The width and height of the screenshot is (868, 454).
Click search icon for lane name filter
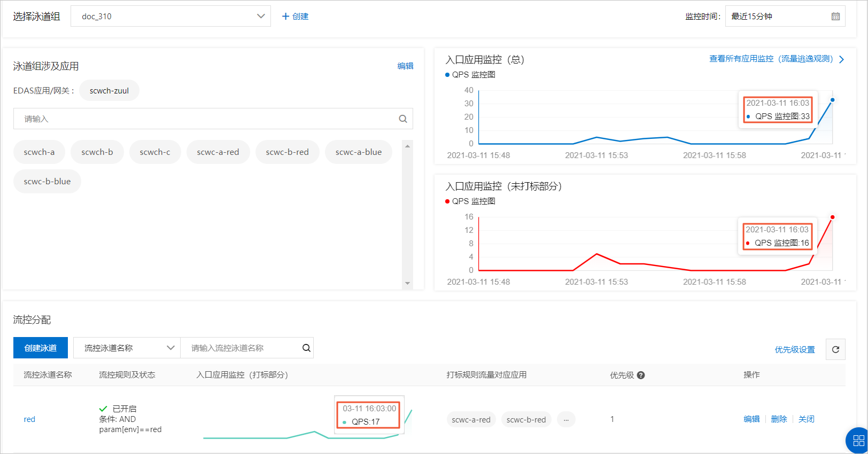[306, 348]
